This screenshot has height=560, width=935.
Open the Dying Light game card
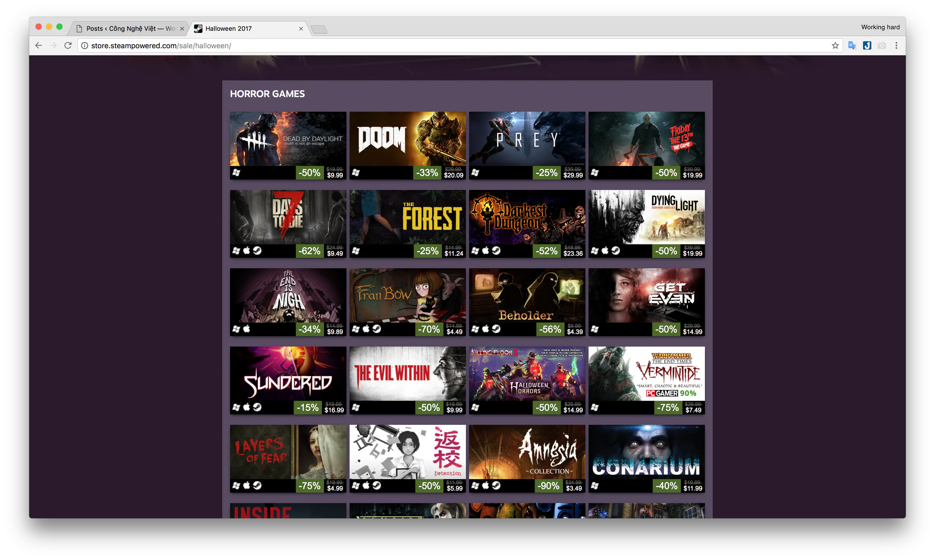(646, 224)
